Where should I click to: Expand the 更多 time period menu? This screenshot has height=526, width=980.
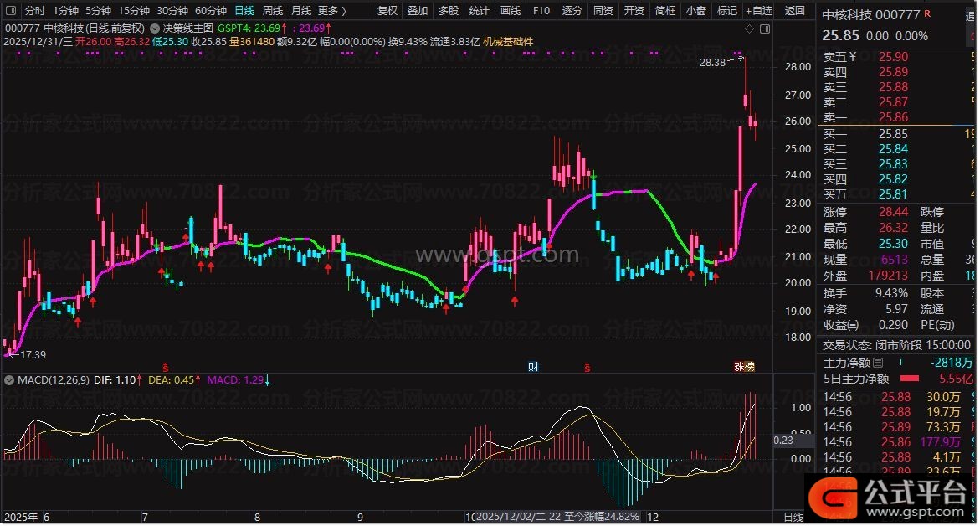tap(331, 11)
